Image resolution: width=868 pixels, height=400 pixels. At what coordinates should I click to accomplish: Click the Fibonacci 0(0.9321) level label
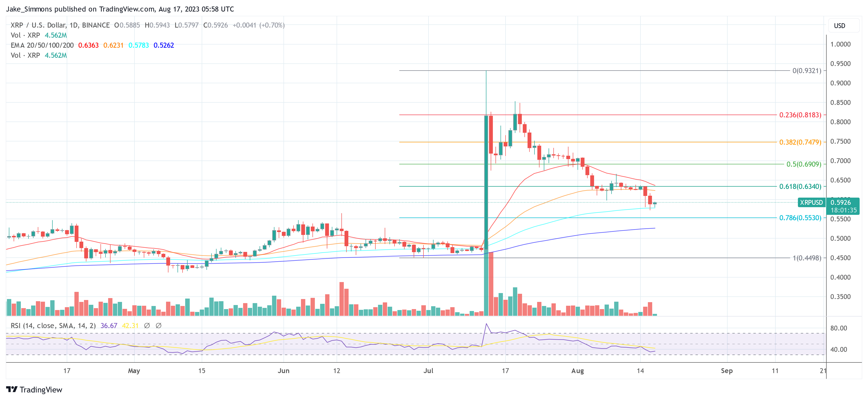807,71
